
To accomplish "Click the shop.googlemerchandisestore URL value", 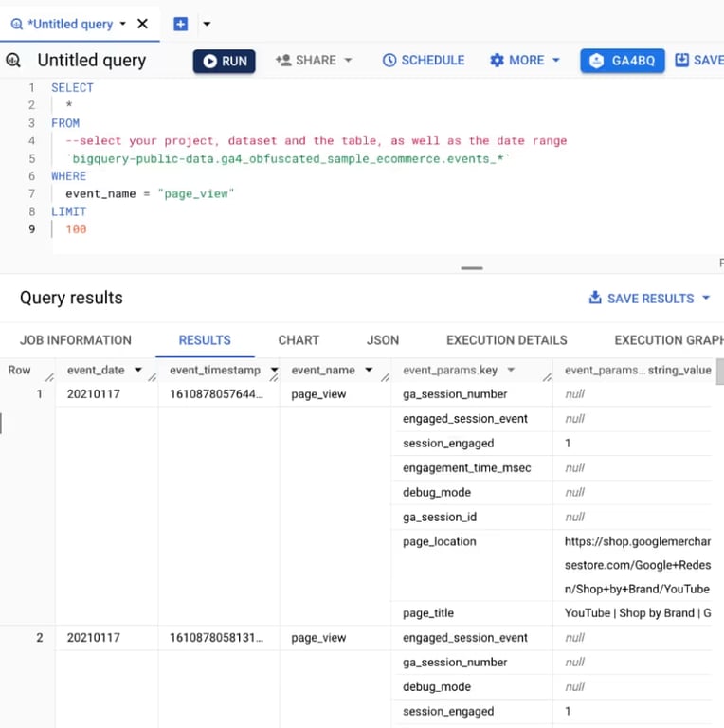I will coord(637,566).
